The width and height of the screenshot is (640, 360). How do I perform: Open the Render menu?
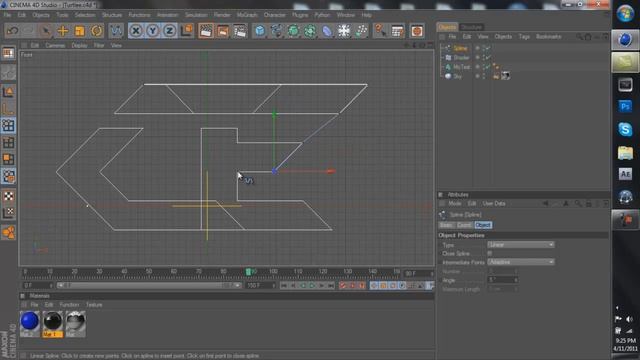tap(222, 15)
